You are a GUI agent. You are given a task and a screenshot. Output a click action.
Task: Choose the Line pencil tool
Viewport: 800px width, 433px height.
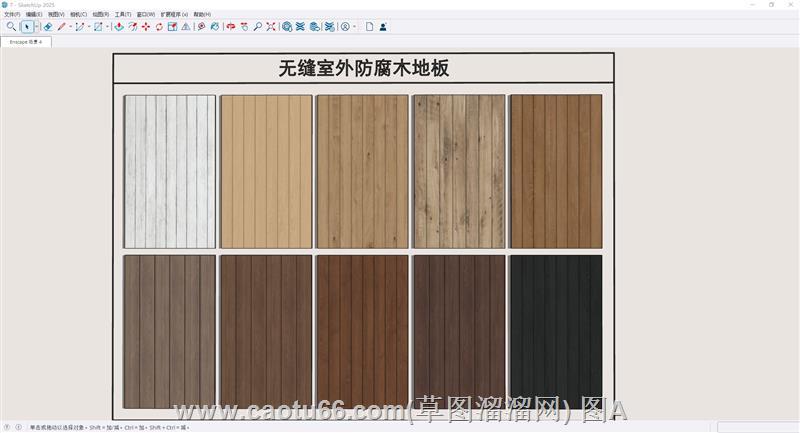click(x=62, y=27)
